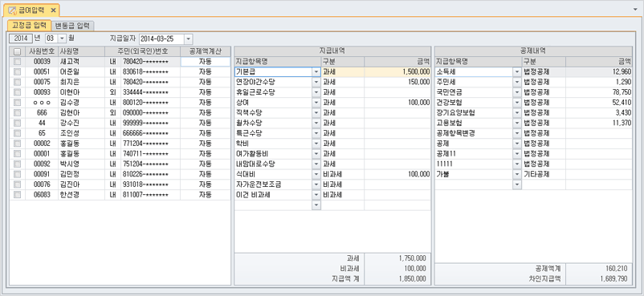644x296 pixels.
Task: Click the year field showing 2014
Action: point(21,39)
